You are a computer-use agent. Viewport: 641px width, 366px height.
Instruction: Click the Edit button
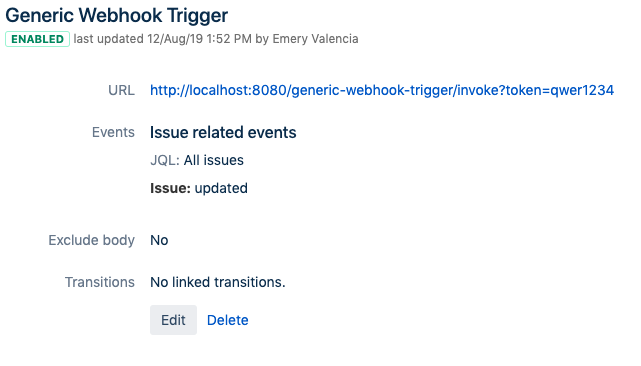[173, 320]
